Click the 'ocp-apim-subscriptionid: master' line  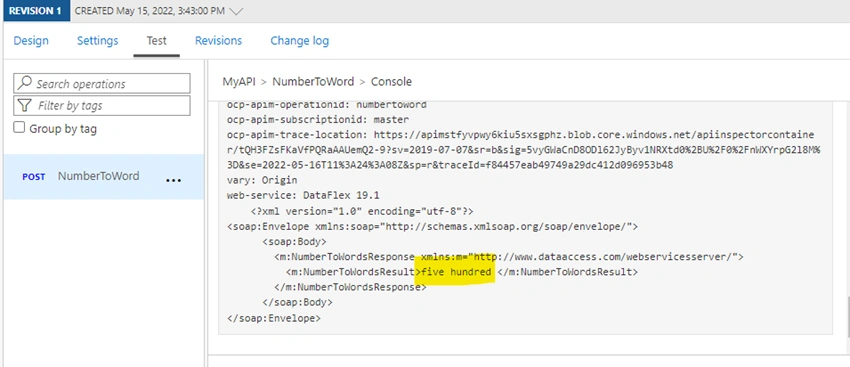(318, 119)
